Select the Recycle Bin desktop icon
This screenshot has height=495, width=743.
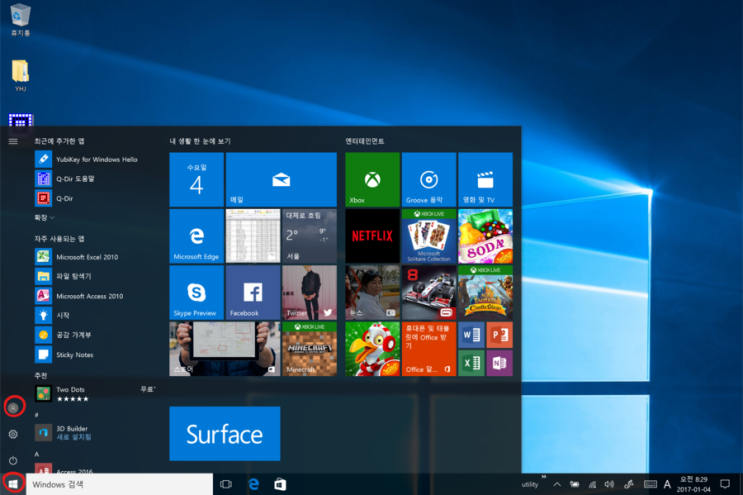click(x=20, y=19)
